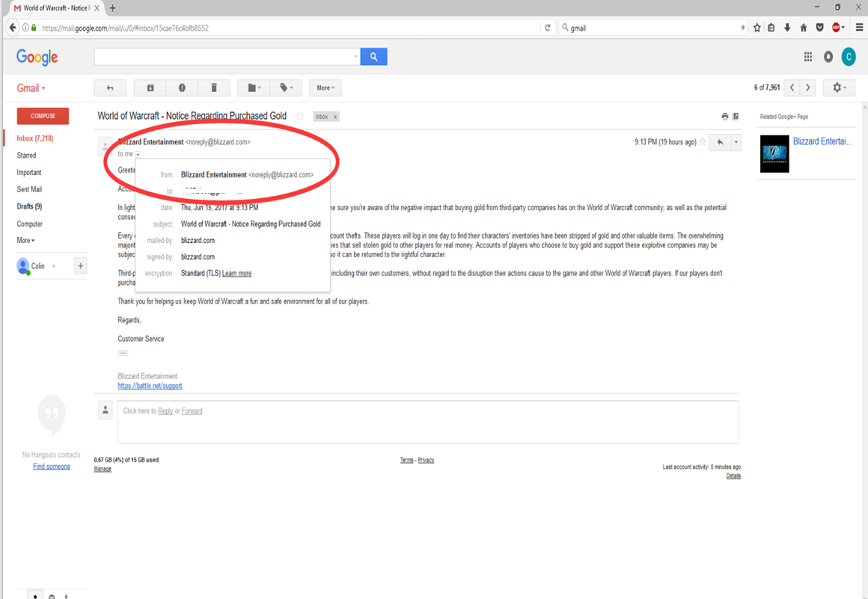The width and height of the screenshot is (868, 599).
Task: Open account avatar C
Action: (x=849, y=56)
